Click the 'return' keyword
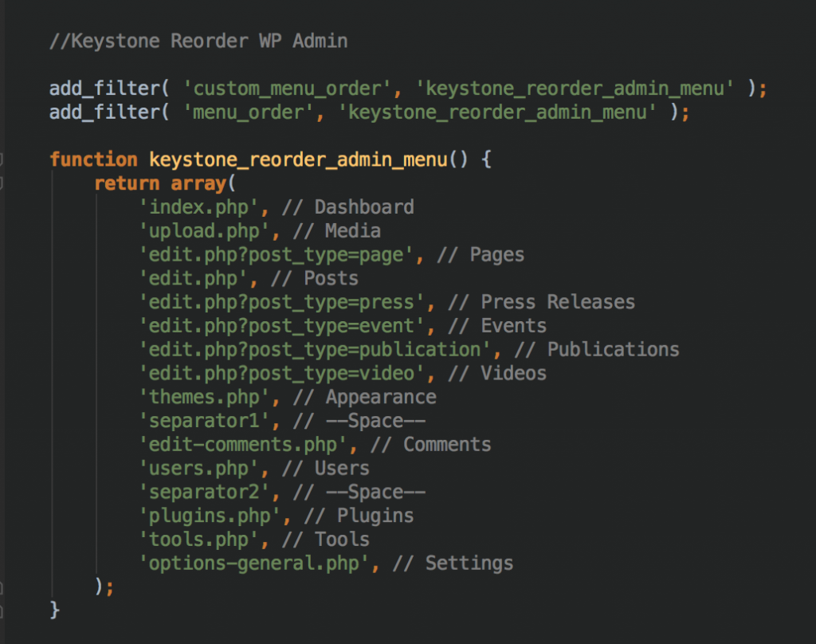The height and width of the screenshot is (644, 816). [x=127, y=183]
